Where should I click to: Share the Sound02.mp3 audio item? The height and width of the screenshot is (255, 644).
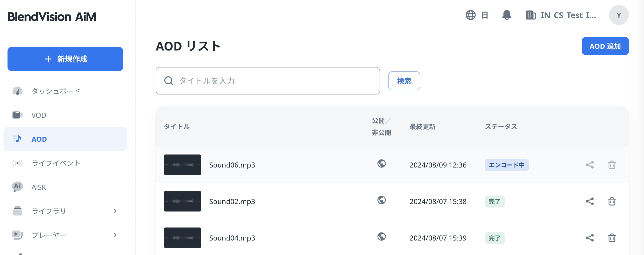click(590, 201)
